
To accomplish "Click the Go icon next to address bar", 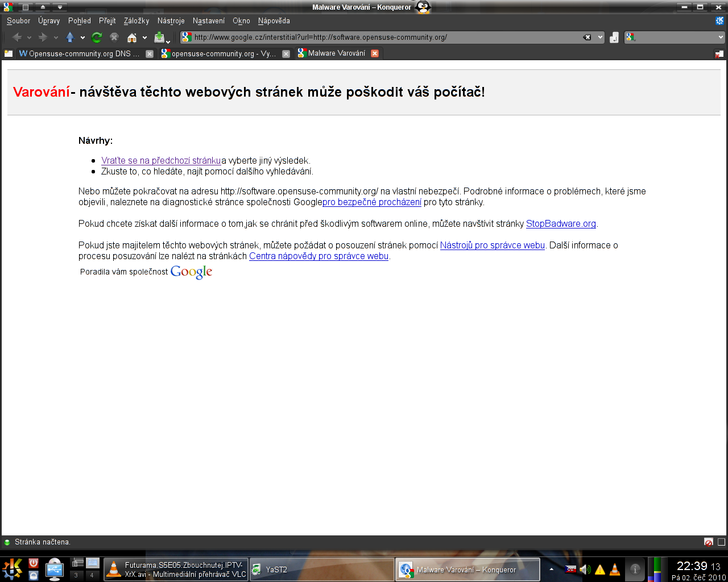I will 614,38.
